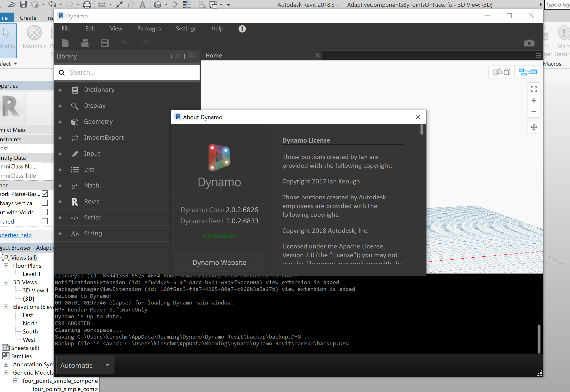The width and height of the screenshot is (570, 392).
Task: Click the zoom to fit icon
Action: click(x=534, y=89)
